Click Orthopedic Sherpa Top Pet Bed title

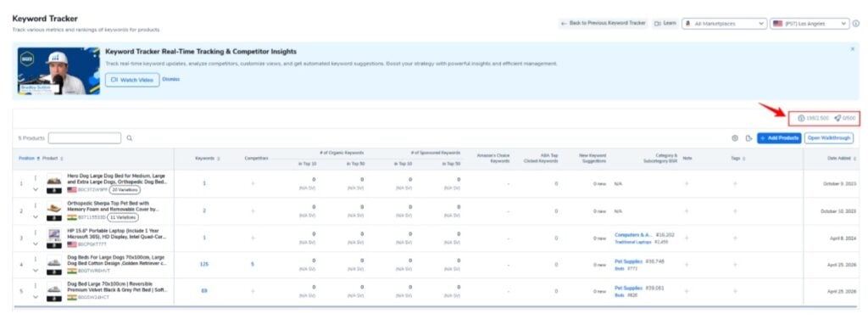tap(114, 206)
